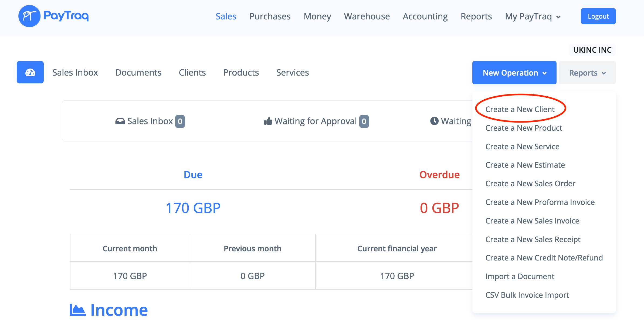
Task: Select Create a New Sales Receipt
Action: pos(533,239)
